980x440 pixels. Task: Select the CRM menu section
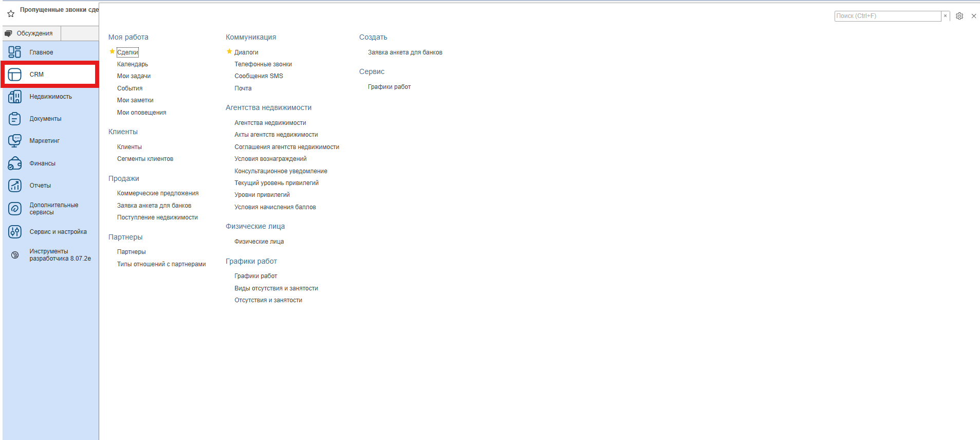point(50,75)
